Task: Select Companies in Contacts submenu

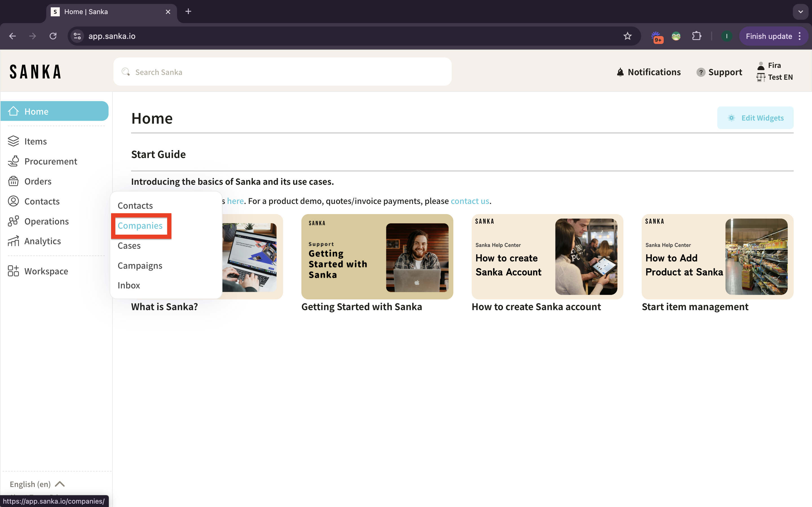Action: [x=140, y=226]
